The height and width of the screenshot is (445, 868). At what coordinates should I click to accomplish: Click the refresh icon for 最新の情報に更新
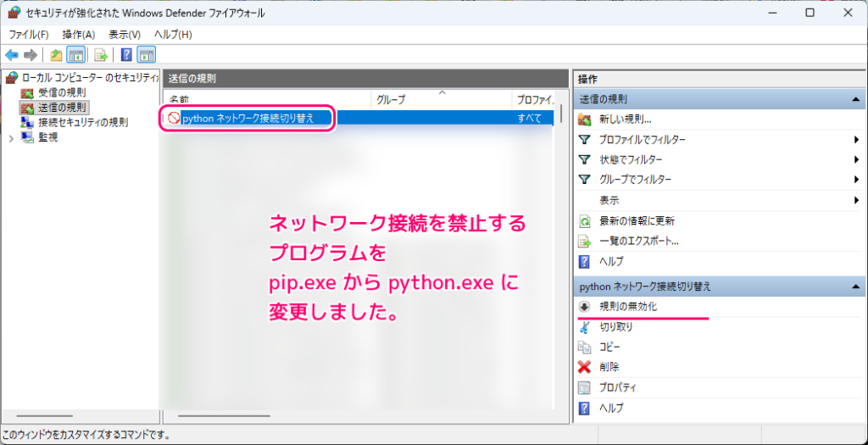(585, 221)
